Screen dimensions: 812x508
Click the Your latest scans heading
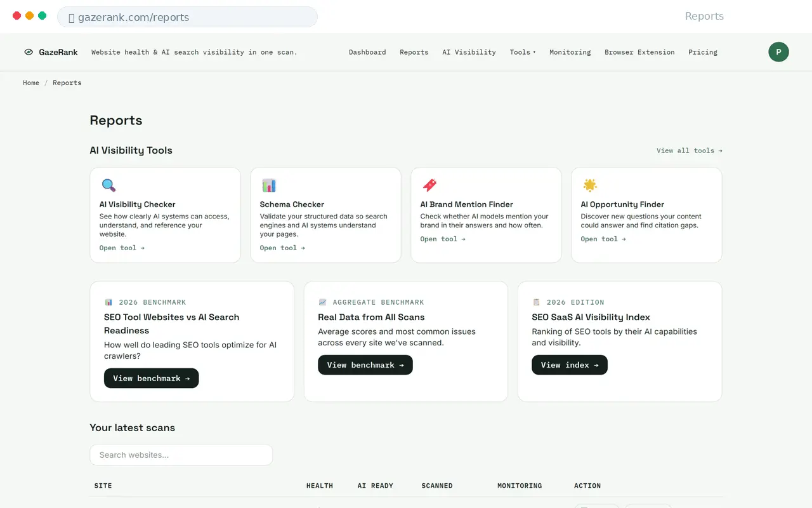tap(133, 427)
